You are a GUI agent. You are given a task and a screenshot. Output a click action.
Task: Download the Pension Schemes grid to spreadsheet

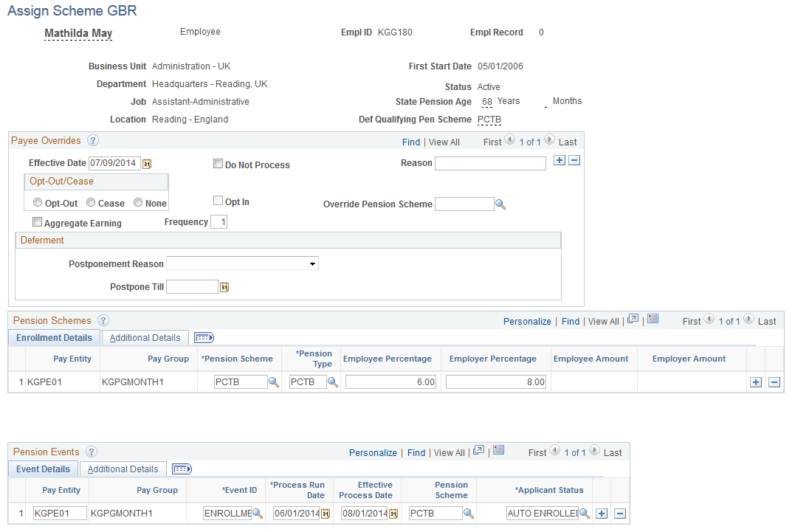click(654, 320)
